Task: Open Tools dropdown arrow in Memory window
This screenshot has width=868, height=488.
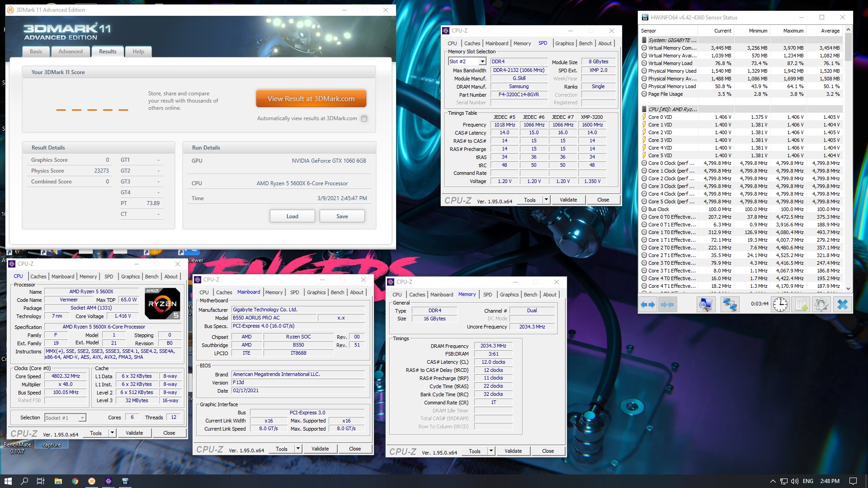Action: tap(491, 451)
